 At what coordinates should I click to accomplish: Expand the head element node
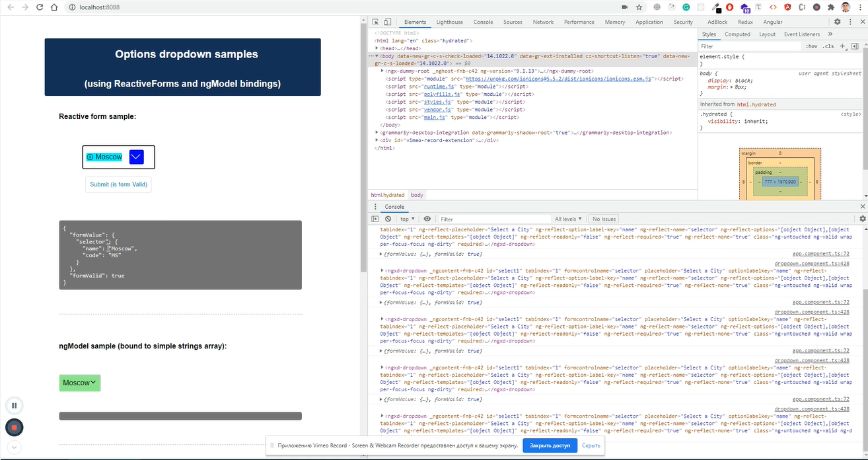tap(377, 48)
